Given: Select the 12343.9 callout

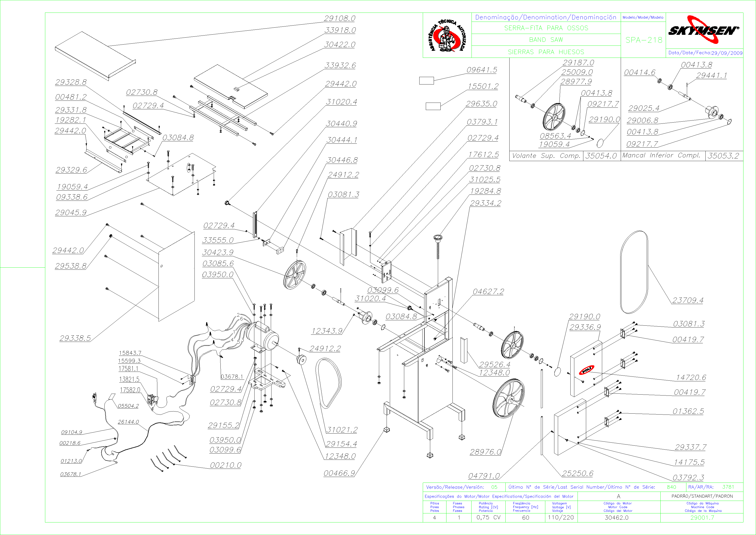Looking at the screenshot, I should (327, 331).
